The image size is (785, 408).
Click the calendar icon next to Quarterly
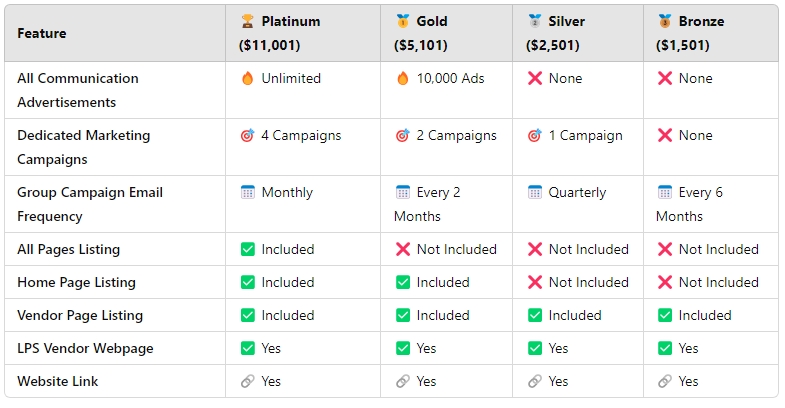tap(535, 192)
